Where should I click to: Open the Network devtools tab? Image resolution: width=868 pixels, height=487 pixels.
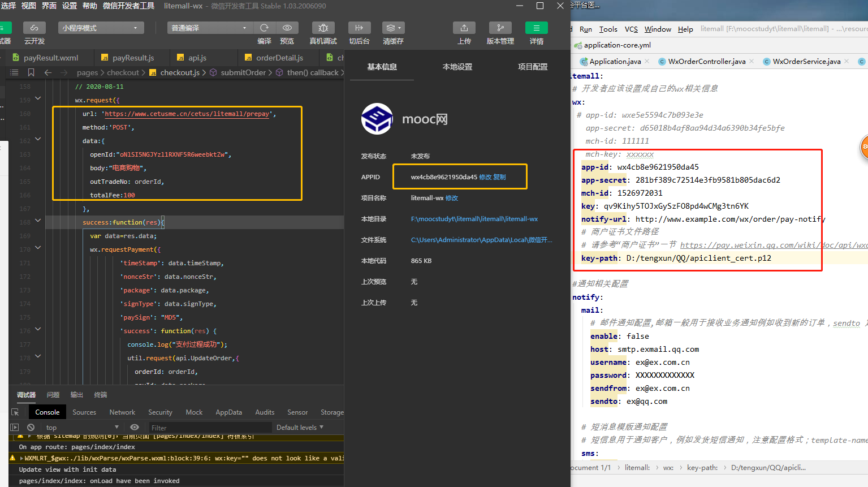tap(122, 412)
